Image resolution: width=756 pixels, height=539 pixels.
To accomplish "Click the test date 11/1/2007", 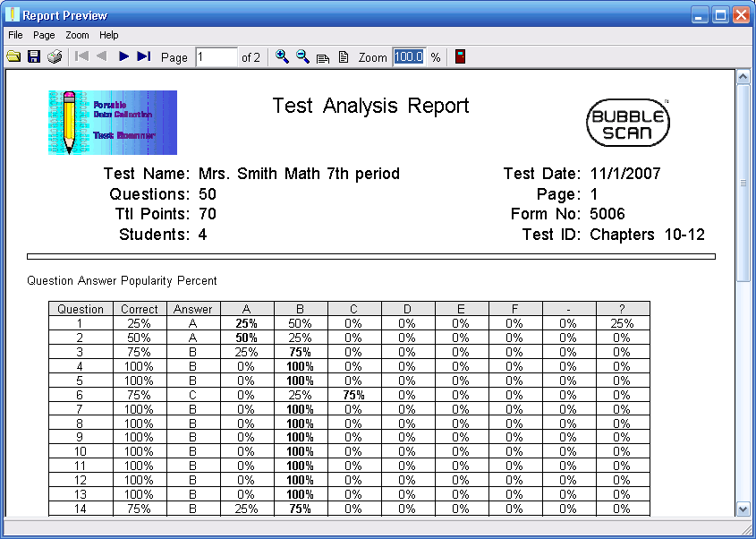I will pos(625,174).
